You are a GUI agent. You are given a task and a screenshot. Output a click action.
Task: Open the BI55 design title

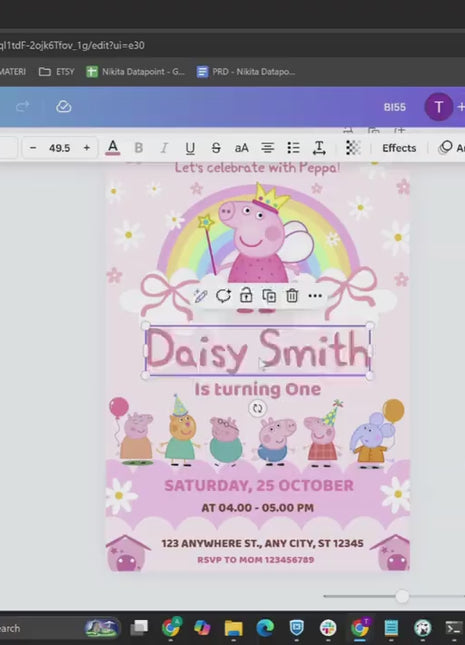click(x=395, y=107)
